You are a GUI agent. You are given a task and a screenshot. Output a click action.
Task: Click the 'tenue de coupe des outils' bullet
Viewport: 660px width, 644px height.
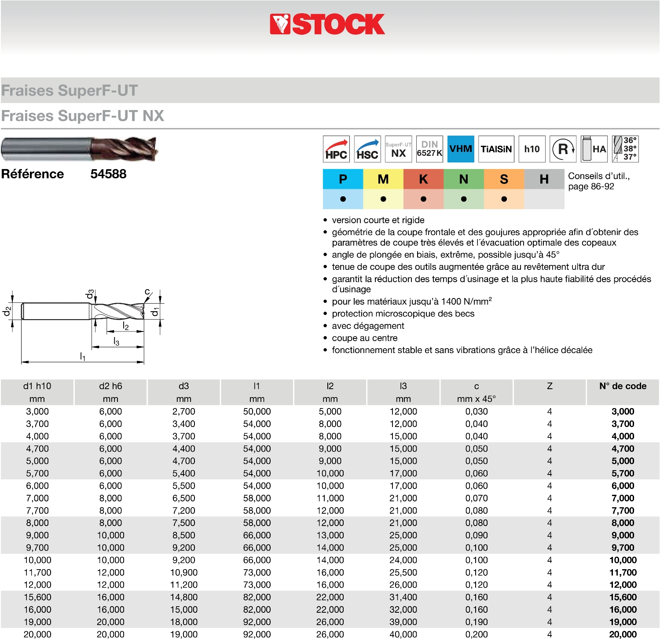tap(468, 267)
